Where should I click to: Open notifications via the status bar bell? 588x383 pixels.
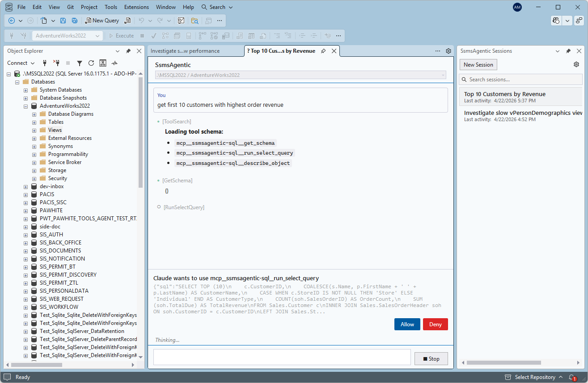(571, 377)
